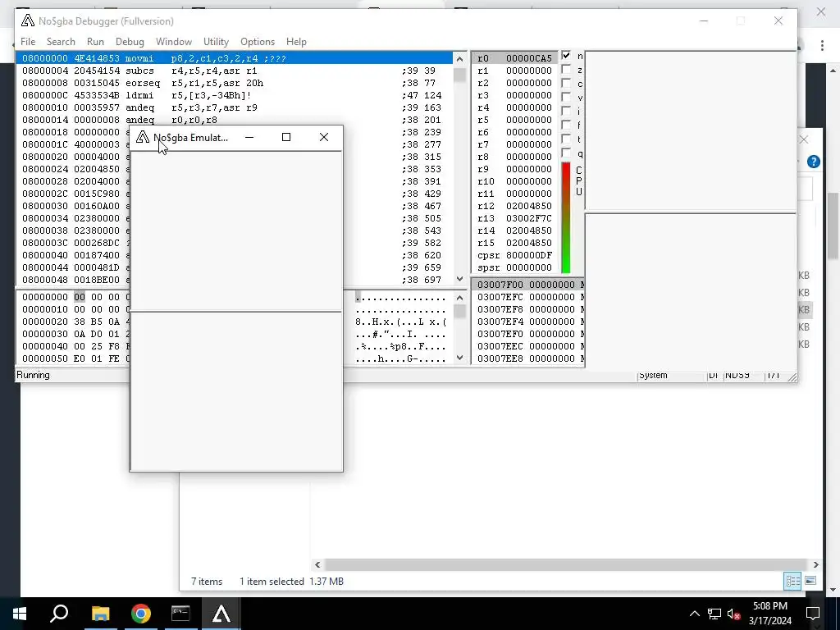Click the CPU load meter bar
Screen dimensions: 840x630
566,217
